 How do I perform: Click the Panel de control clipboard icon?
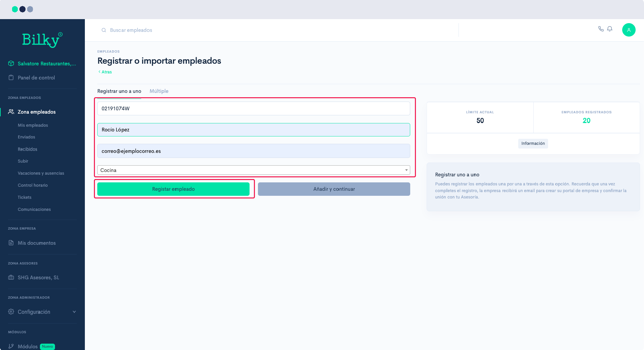tap(11, 77)
